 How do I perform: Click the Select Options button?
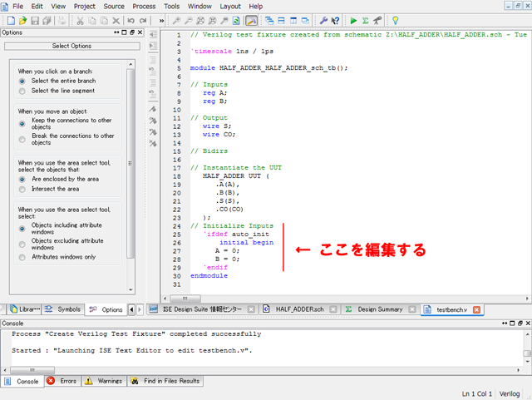point(72,46)
